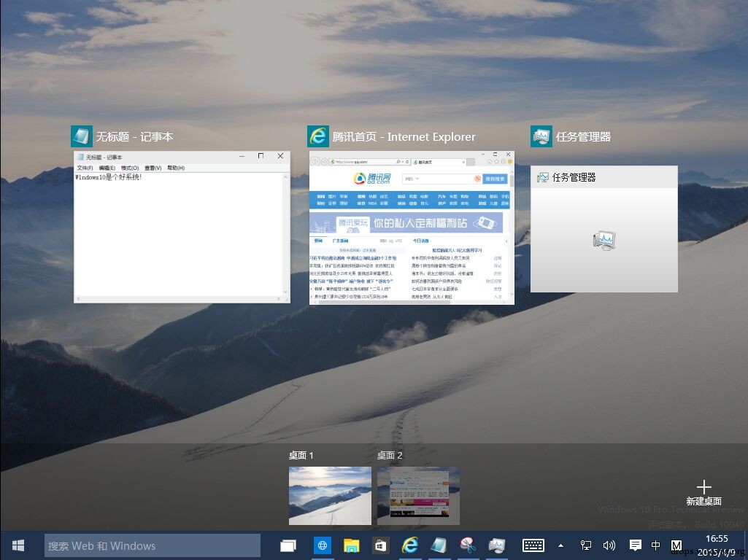Launch the Store taskbar icon
748x560 pixels.
pos(380,545)
